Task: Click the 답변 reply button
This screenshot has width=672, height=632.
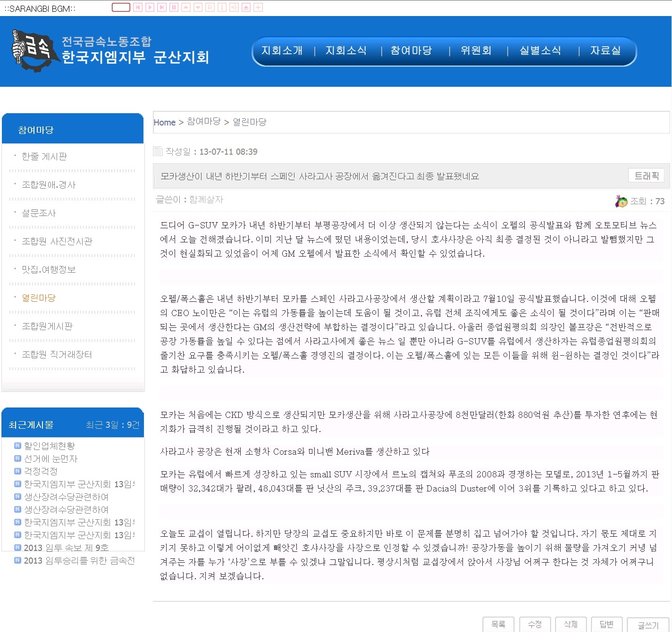Action: point(607,624)
